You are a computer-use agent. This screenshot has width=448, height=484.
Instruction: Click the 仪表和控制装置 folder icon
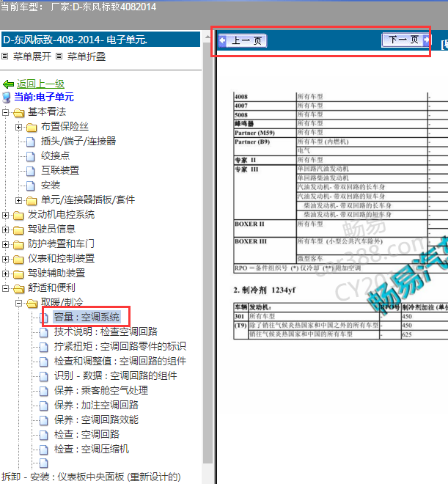18,260
